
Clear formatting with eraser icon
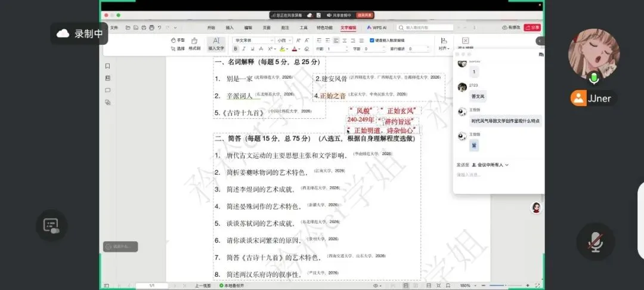(306, 49)
